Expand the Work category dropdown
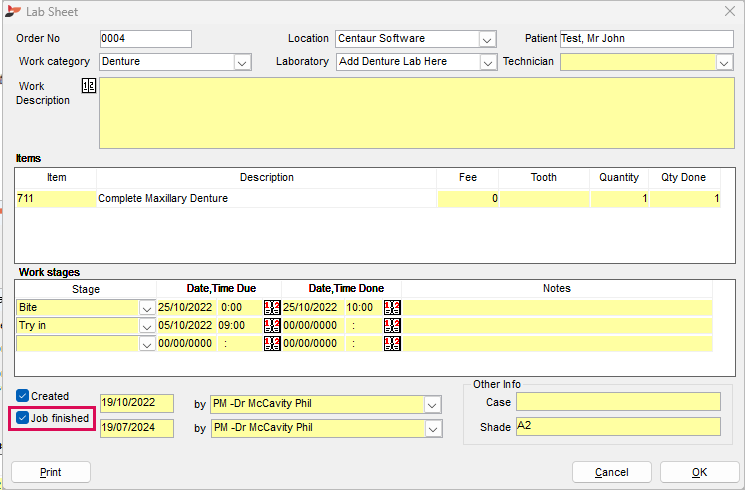This screenshot has width=745, height=490. click(x=242, y=62)
